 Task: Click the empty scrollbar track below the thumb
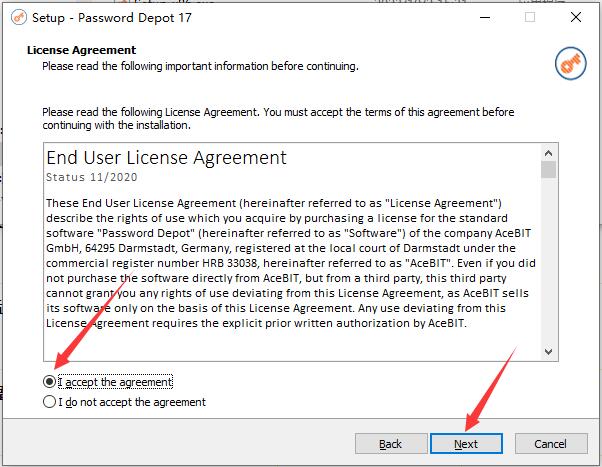click(548, 260)
